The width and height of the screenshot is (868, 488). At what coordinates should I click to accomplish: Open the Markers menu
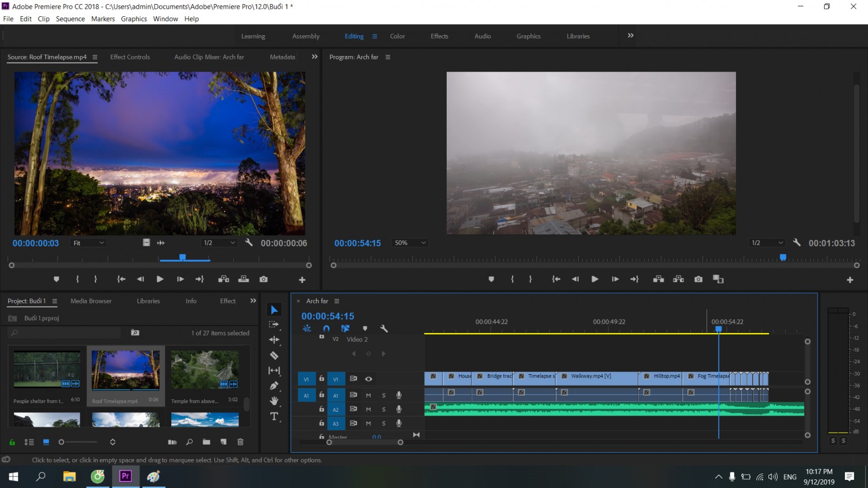click(x=103, y=19)
